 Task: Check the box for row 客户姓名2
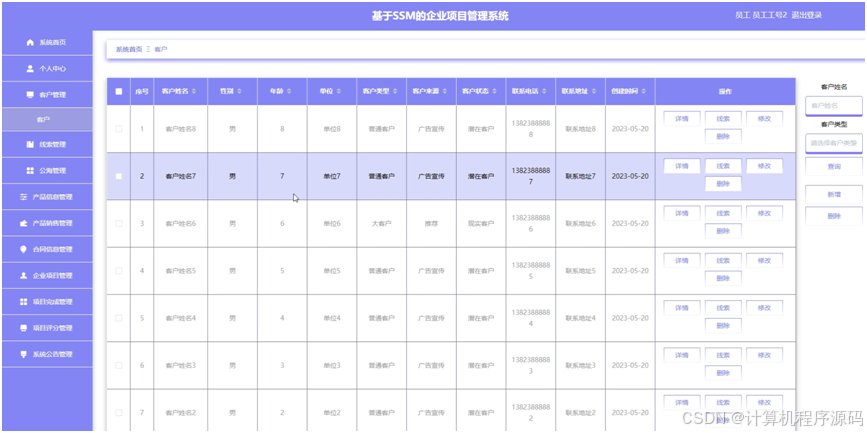pos(118,413)
